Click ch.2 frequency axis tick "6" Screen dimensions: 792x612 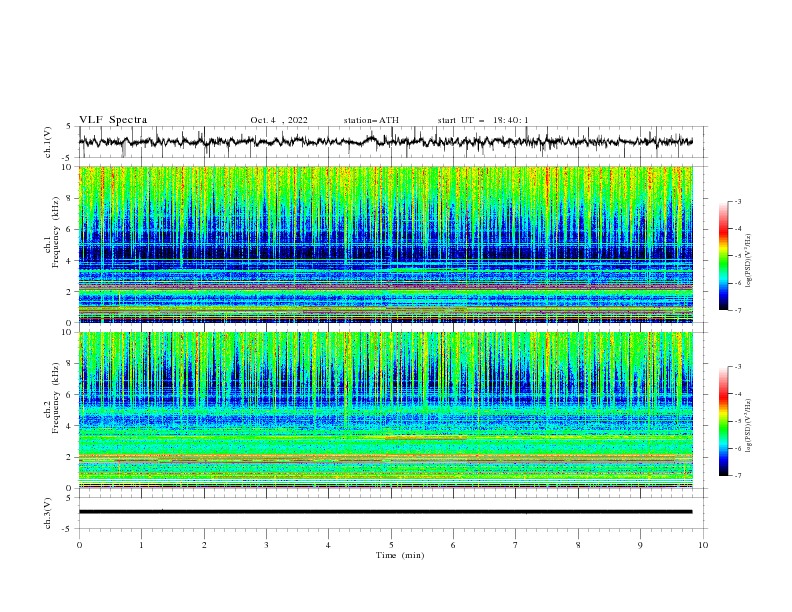pyautogui.click(x=70, y=395)
